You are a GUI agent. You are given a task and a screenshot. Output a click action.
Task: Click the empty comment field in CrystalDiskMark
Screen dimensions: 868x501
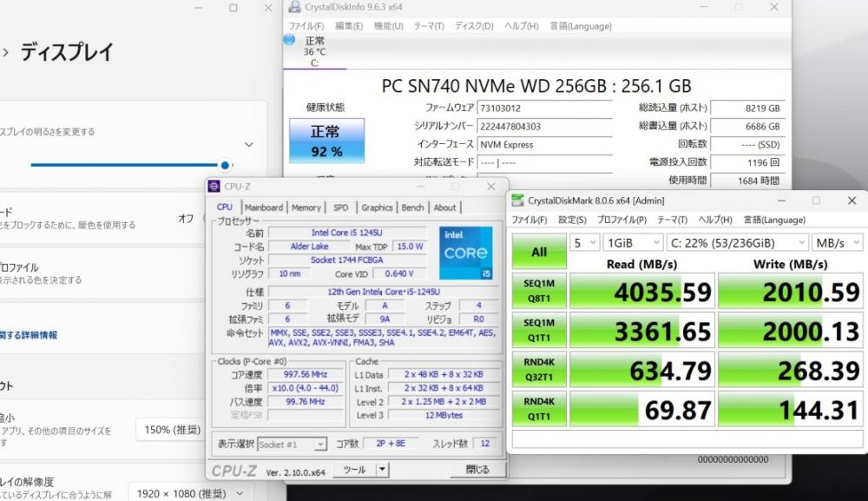click(687, 438)
